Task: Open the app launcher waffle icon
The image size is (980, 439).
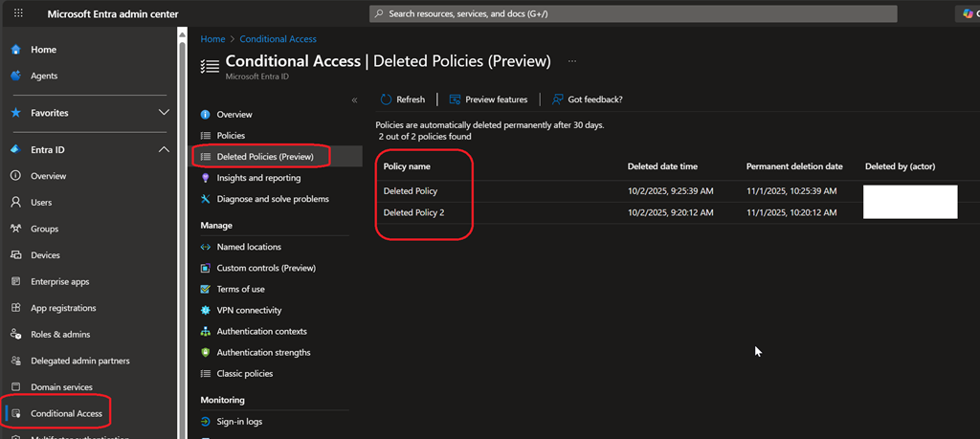Action: [x=18, y=13]
